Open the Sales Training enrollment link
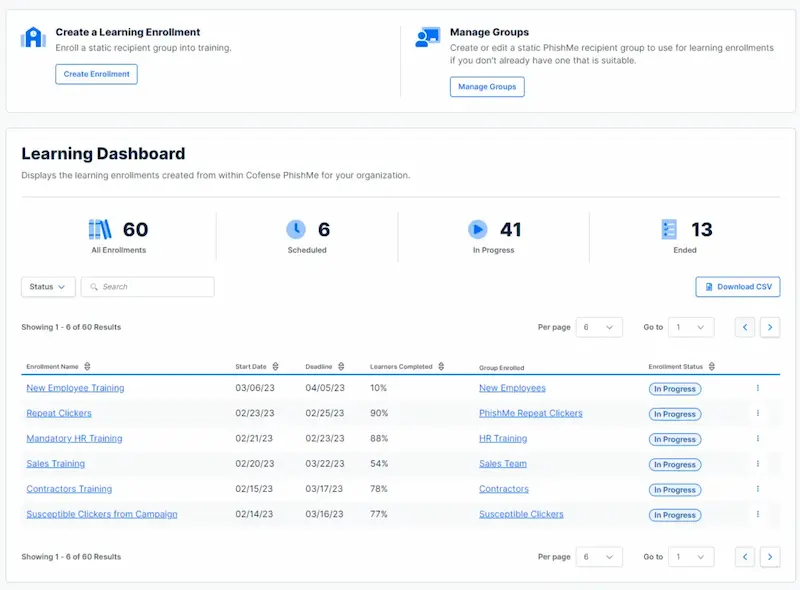Screen dimensions: 800x590 [x=56, y=463]
